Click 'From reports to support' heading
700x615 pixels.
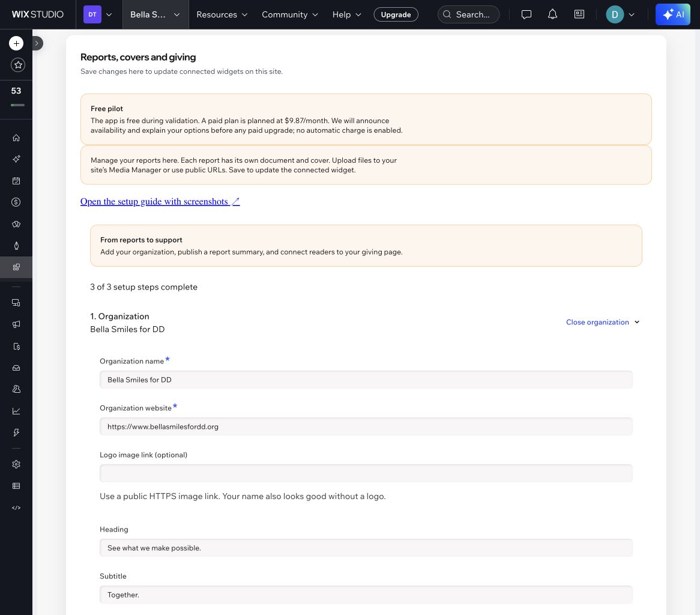click(141, 240)
